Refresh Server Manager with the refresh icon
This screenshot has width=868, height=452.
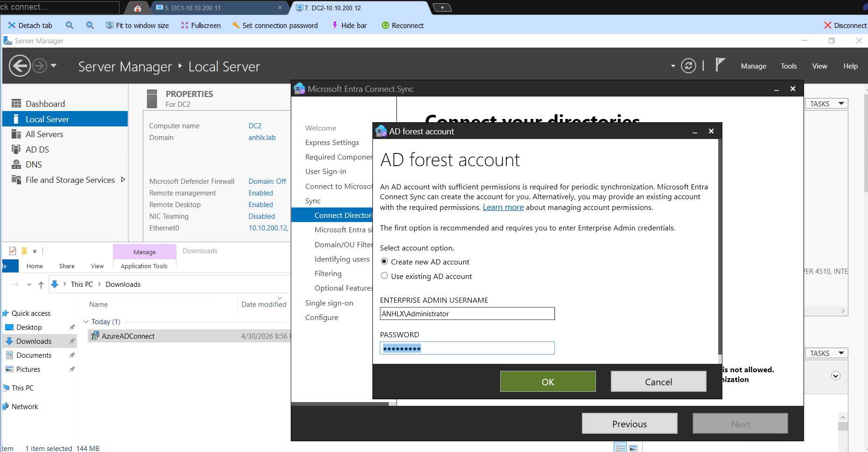(688, 66)
